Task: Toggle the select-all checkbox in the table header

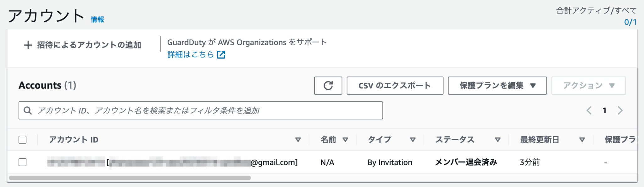Action: 23,139
